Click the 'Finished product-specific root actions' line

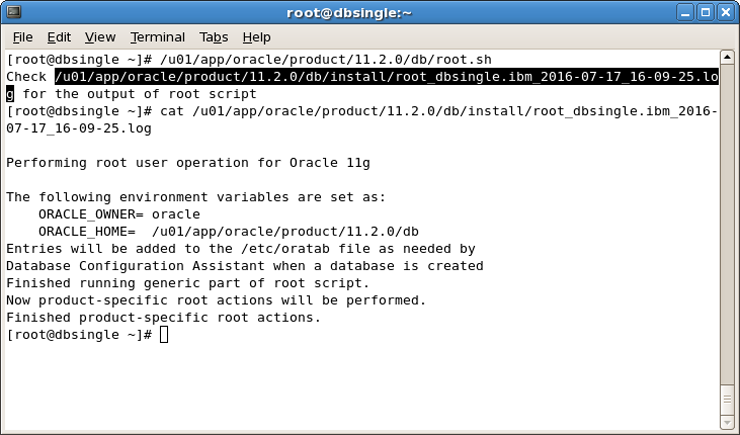(163, 317)
